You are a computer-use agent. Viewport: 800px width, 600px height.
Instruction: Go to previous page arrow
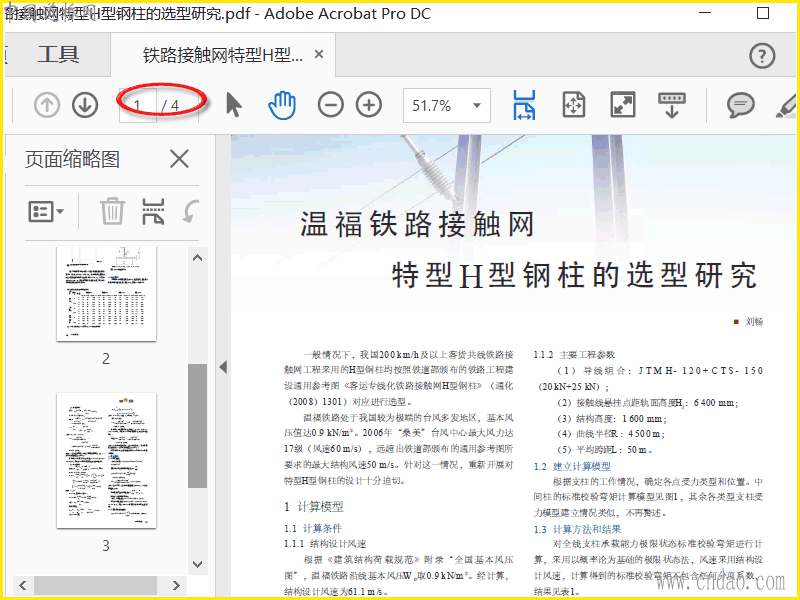click(47, 105)
